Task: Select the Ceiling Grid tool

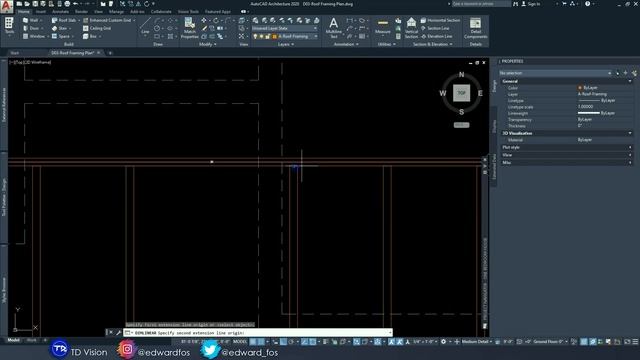Action: click(x=97, y=28)
